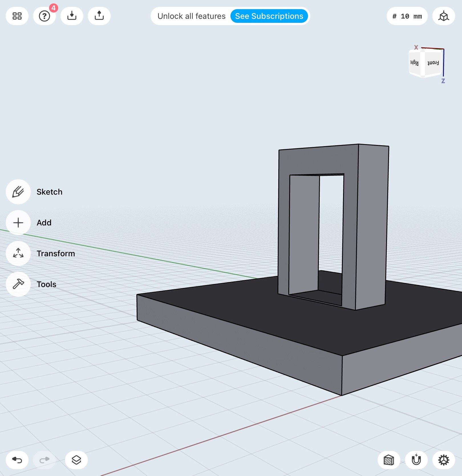The width and height of the screenshot is (462, 476).
Task: Undo the last action
Action: 17,460
